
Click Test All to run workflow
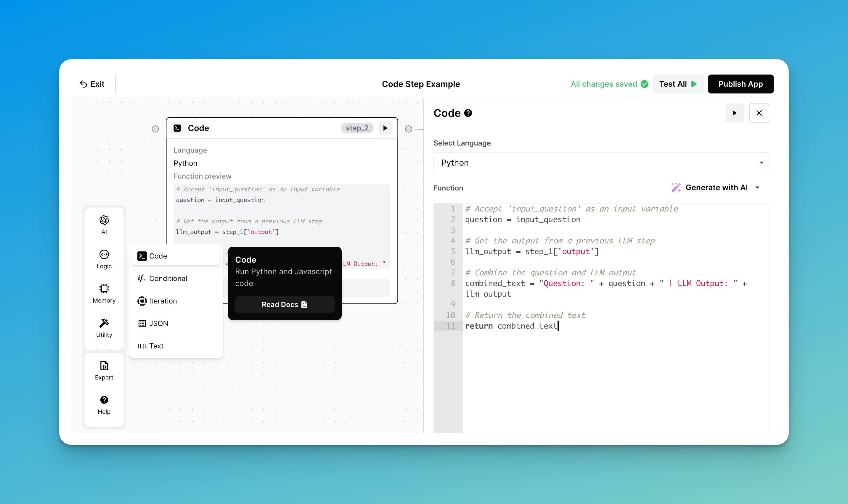click(x=677, y=84)
